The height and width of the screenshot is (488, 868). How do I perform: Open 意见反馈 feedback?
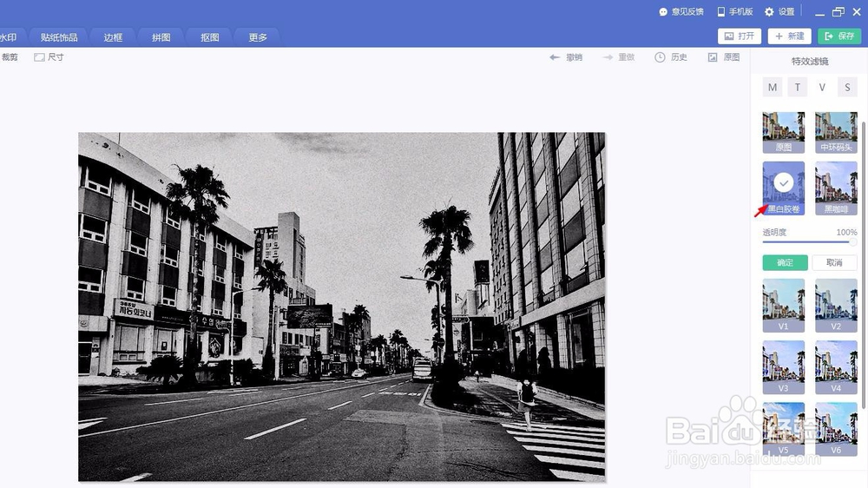pyautogui.click(x=681, y=11)
